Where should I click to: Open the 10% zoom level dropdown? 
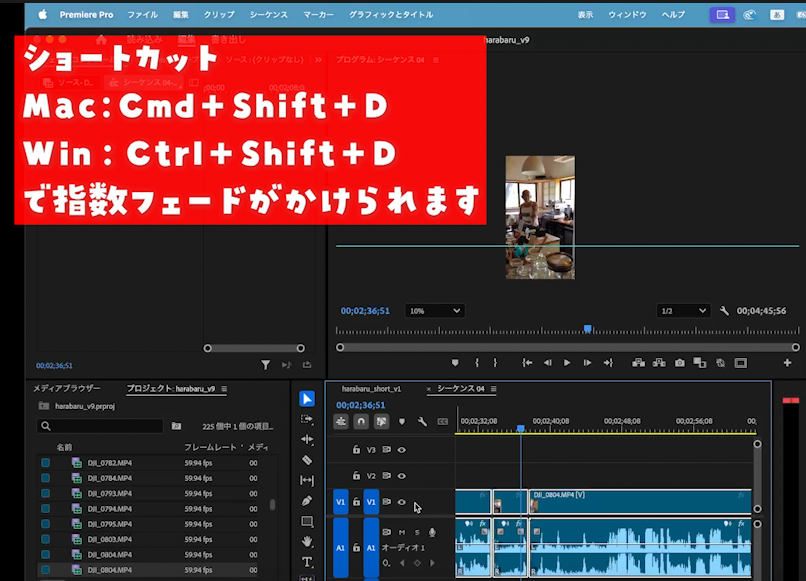coord(436,311)
